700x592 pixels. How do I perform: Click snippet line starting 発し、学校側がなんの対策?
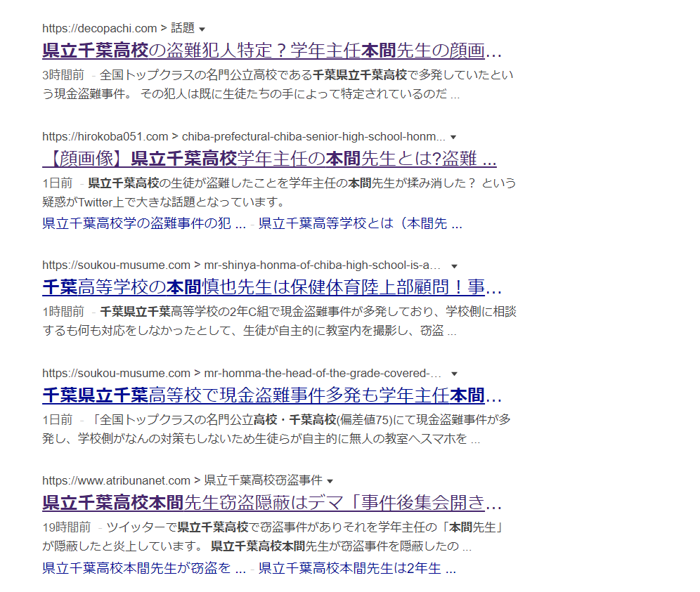[261, 438]
